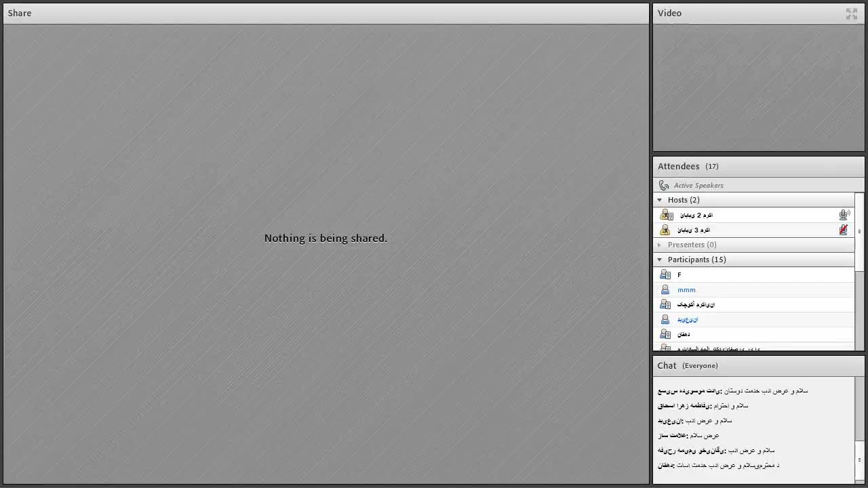Click the 'Nothing is being shared.' message
Viewport: 868px width, 488px height.
coord(325,238)
